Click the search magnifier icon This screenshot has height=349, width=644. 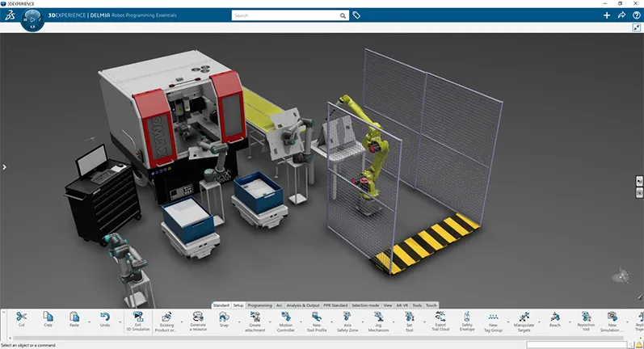tap(343, 15)
